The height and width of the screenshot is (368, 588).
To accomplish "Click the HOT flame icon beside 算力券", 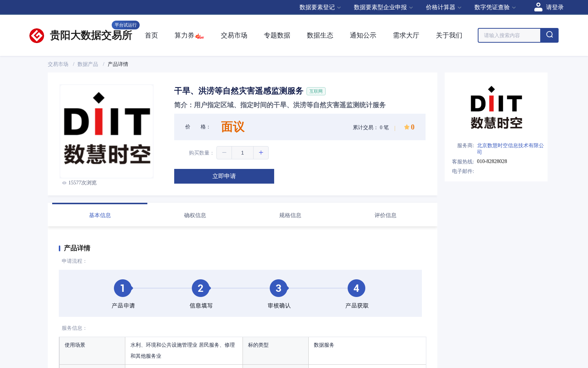I will coord(200,36).
